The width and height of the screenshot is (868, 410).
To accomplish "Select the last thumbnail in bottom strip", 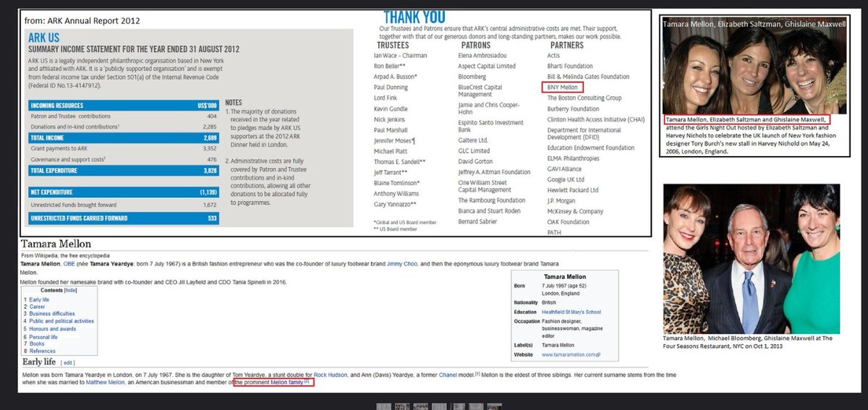I will 494,406.
